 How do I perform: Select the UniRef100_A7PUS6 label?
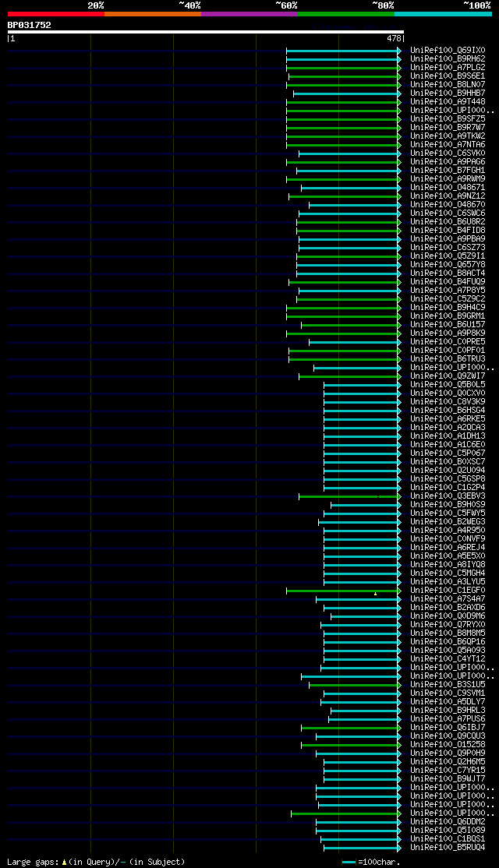448,719
